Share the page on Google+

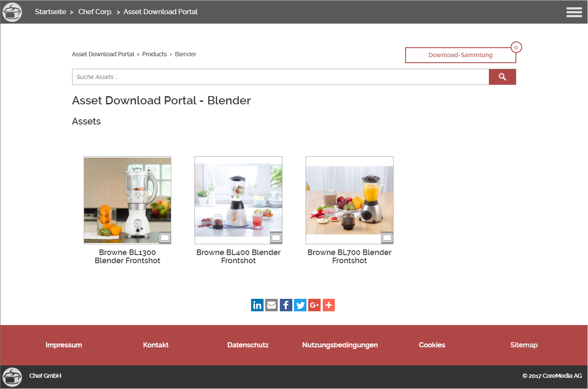tap(314, 305)
